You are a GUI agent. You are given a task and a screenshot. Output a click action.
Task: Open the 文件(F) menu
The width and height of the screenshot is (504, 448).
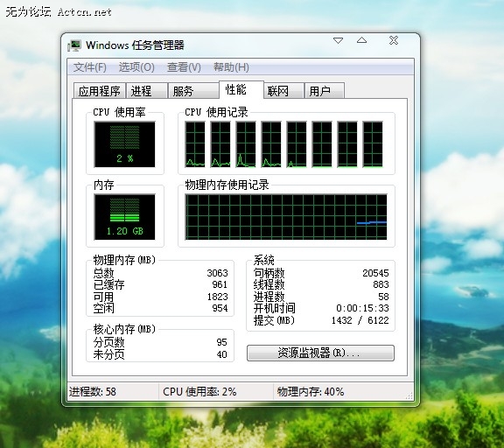coord(89,67)
